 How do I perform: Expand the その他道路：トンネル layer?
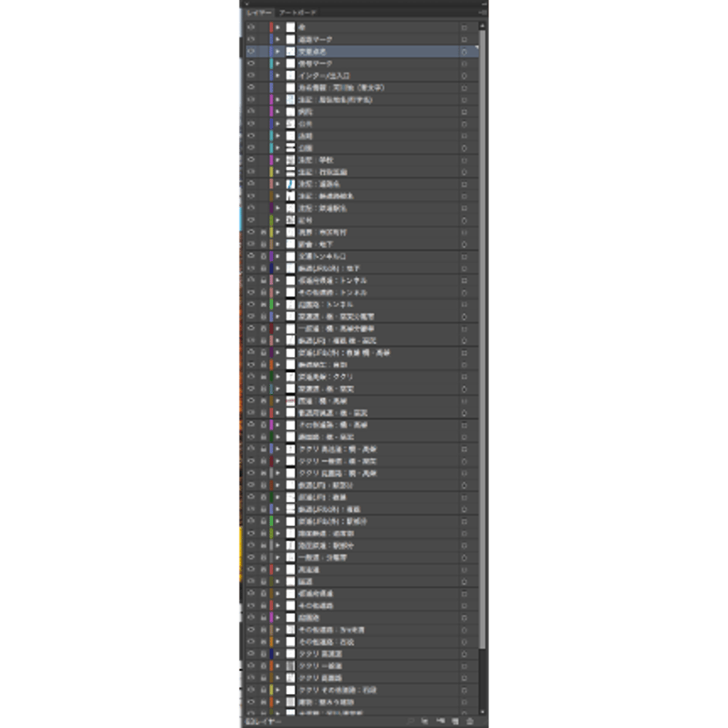[x=278, y=293]
